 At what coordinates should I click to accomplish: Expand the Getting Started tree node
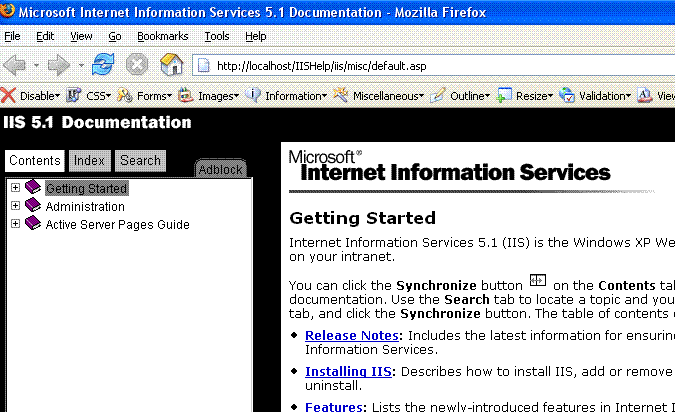pyautogui.click(x=15, y=188)
